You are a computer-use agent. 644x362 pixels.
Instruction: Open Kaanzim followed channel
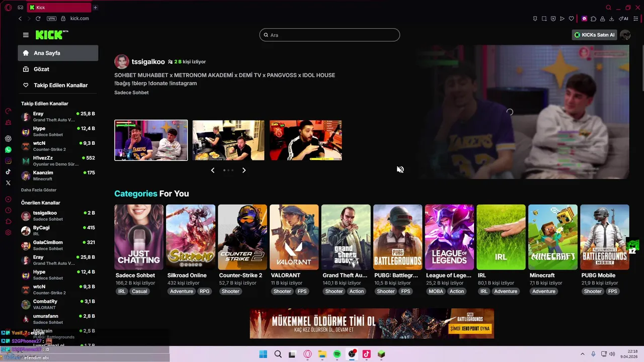click(58, 175)
